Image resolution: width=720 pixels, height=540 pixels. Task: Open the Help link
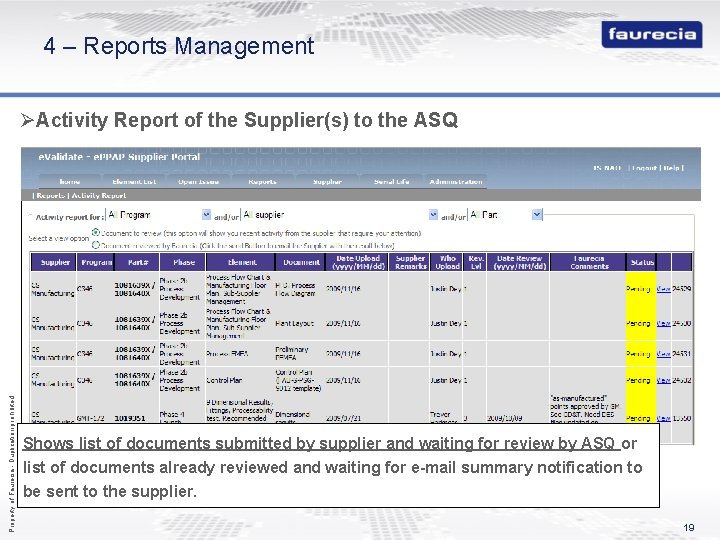point(671,168)
